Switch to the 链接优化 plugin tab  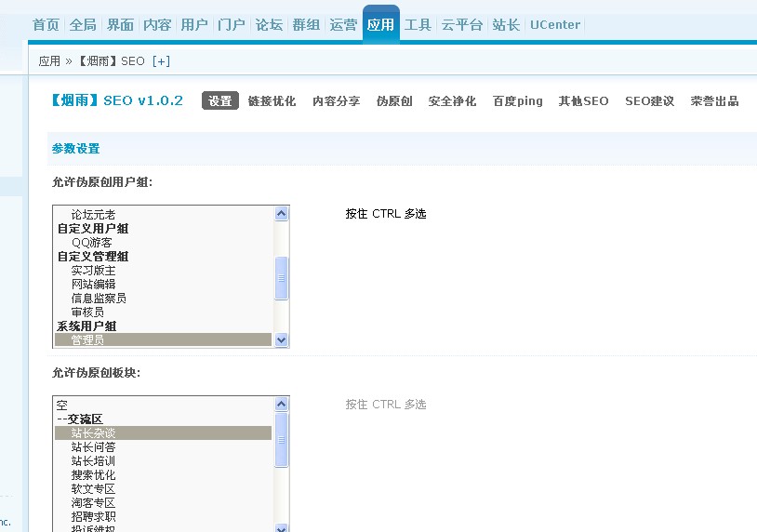(272, 101)
